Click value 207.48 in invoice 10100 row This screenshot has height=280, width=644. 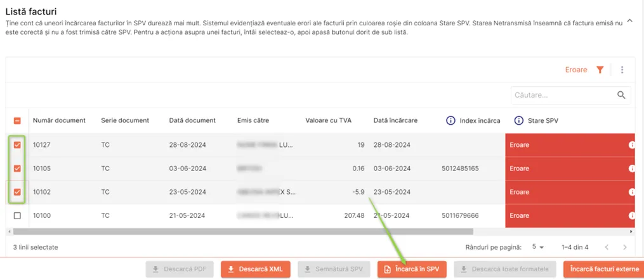pos(354,215)
